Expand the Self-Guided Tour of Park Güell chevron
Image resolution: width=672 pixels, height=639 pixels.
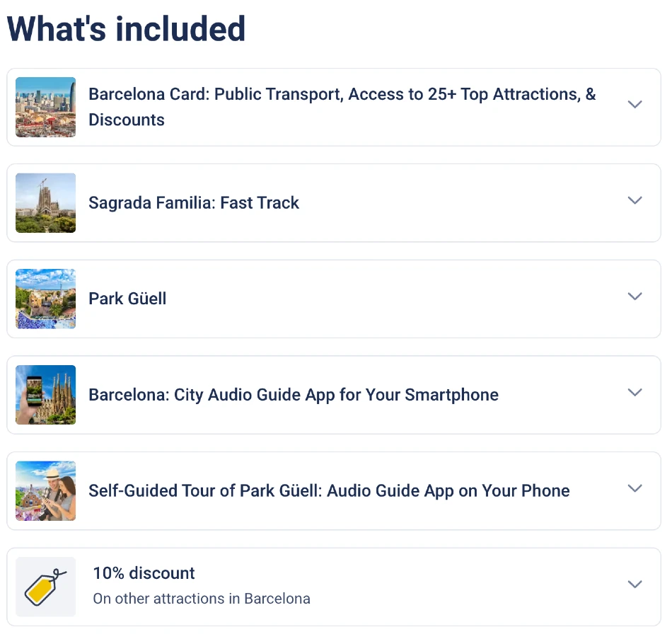[635, 488]
